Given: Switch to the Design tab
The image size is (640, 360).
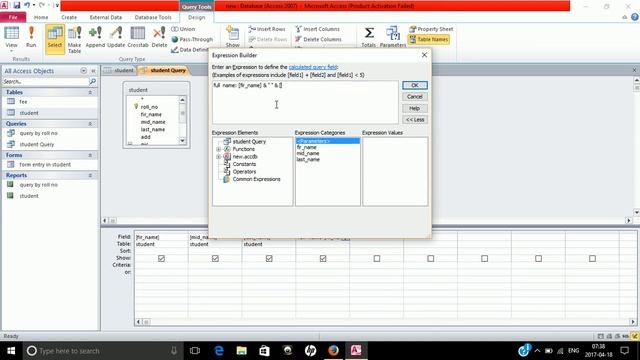Looking at the screenshot, I should pos(196,17).
